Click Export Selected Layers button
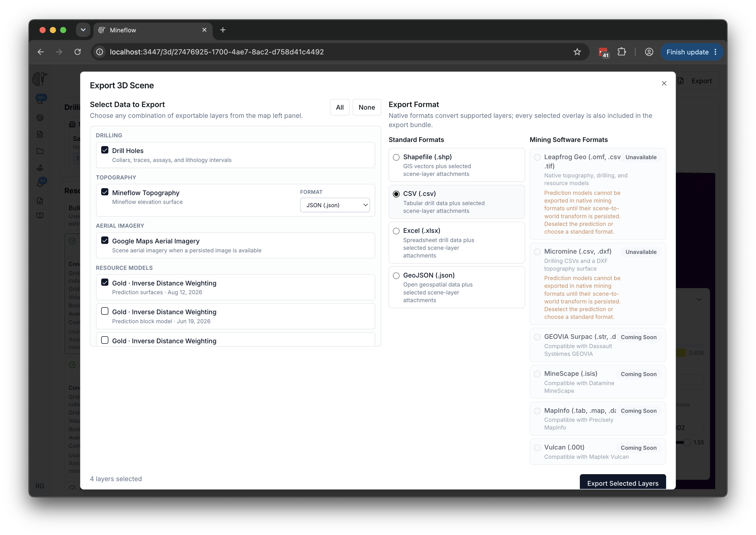The height and width of the screenshot is (535, 756). (x=622, y=482)
